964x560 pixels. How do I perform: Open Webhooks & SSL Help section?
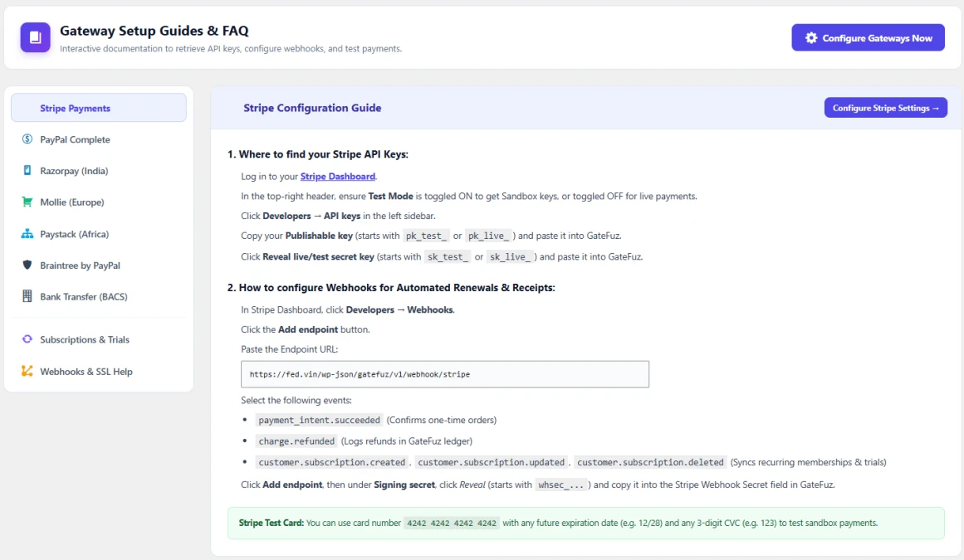98,372
